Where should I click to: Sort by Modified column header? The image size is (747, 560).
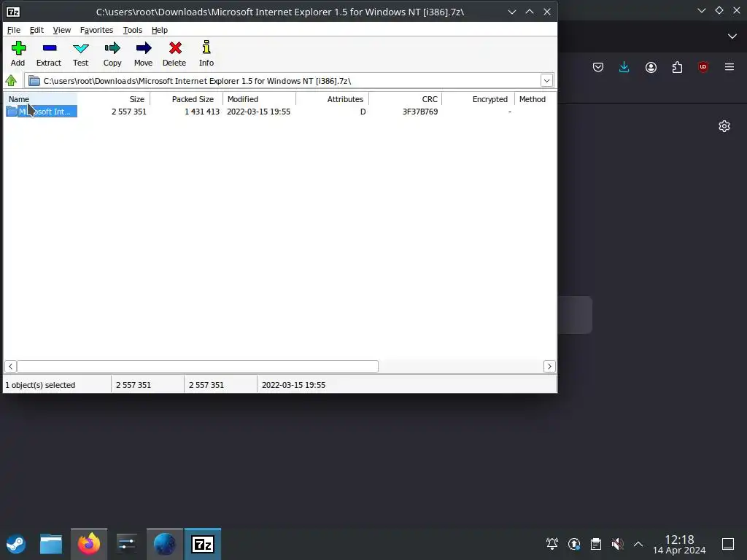coord(259,99)
